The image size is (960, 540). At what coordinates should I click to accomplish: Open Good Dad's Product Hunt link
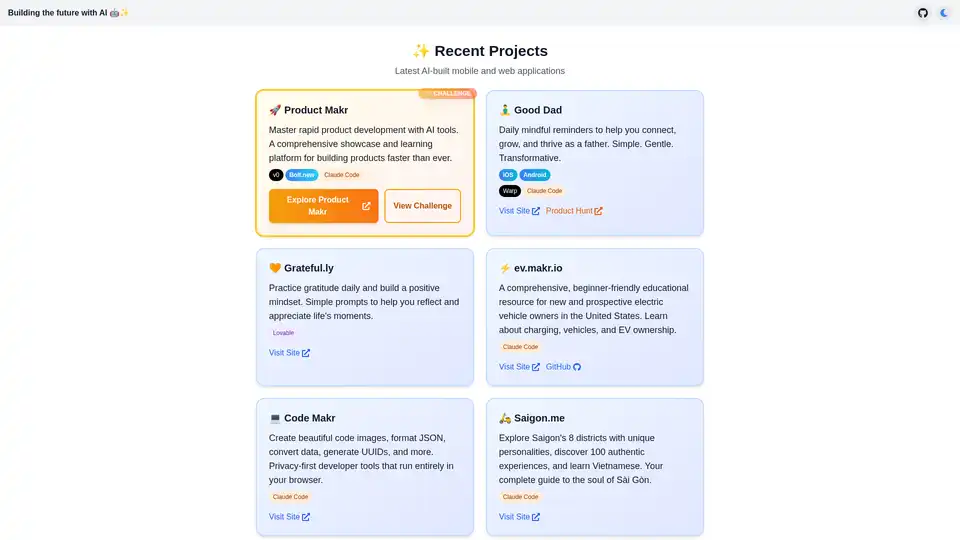(574, 211)
